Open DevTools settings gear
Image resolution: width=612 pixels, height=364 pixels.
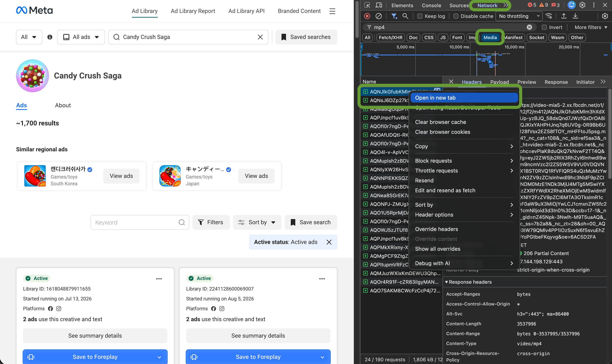[x=582, y=5]
